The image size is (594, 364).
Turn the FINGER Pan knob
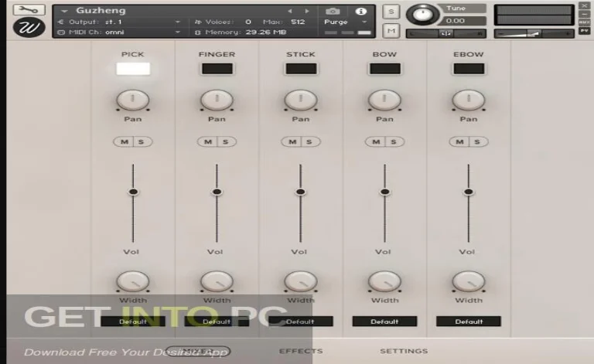tap(217, 100)
